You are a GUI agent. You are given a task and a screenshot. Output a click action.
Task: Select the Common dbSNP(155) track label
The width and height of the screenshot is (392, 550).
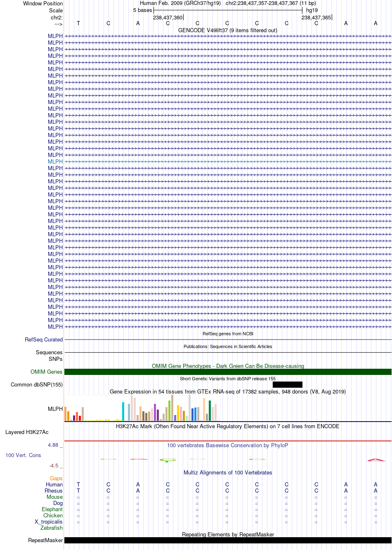(x=37, y=385)
